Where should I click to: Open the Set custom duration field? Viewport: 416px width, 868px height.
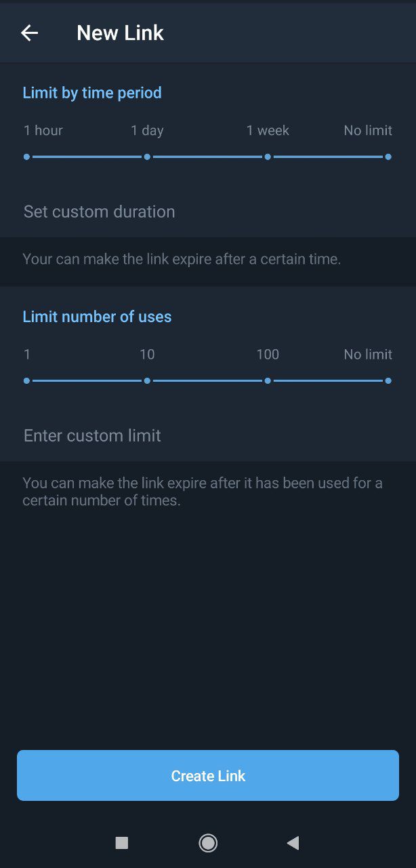[x=100, y=212]
